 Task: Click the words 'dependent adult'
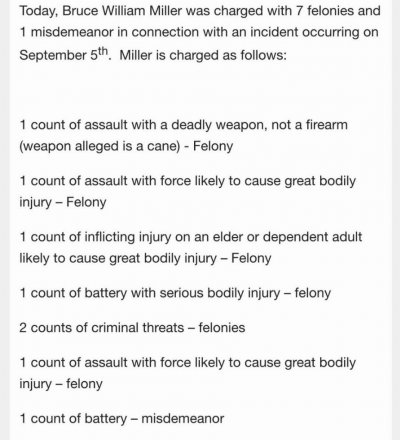pyautogui.click(x=312, y=237)
